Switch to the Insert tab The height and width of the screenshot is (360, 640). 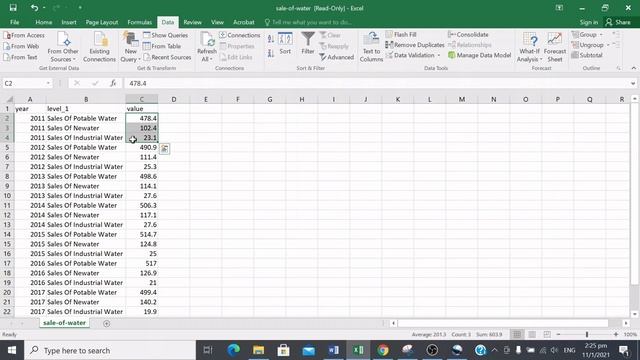click(69, 22)
